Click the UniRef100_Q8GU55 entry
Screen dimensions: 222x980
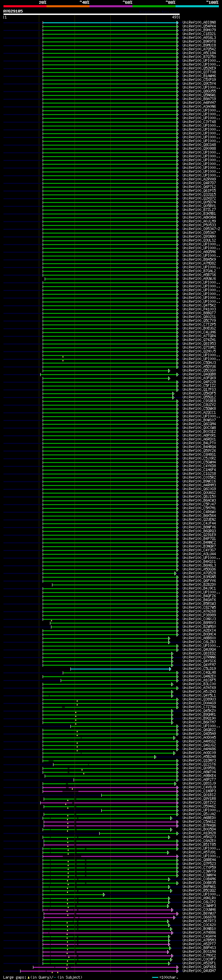[199, 91]
